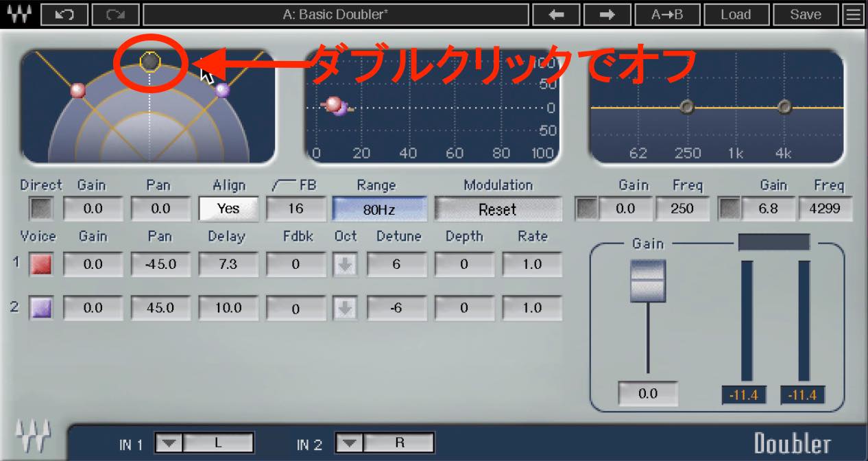
Task: Click Voice 2 Gain field
Action: 93,309
